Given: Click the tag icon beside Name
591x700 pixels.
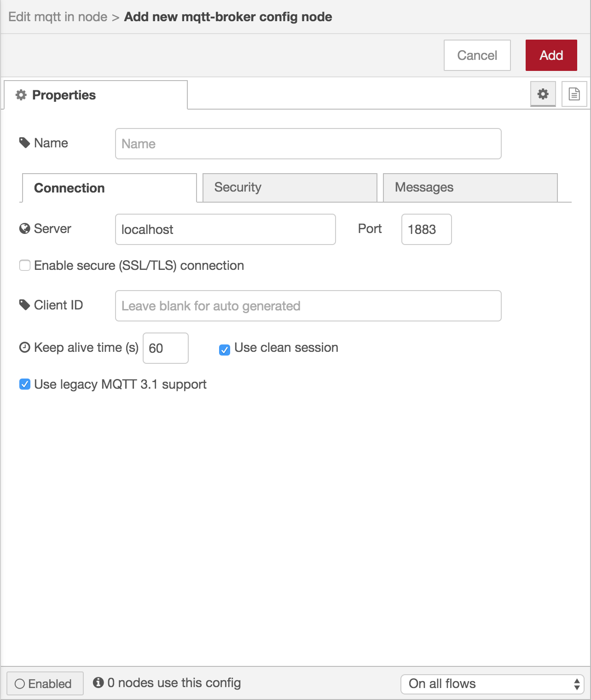Looking at the screenshot, I should [x=24, y=142].
